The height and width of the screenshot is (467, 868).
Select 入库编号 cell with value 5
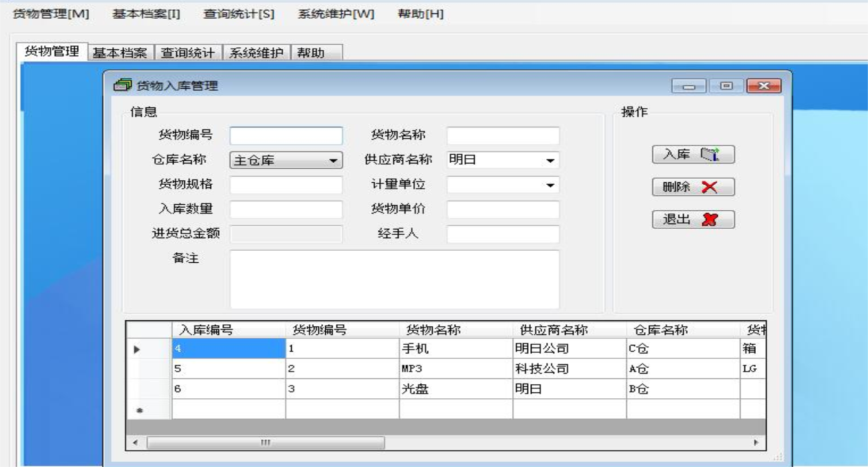(228, 369)
